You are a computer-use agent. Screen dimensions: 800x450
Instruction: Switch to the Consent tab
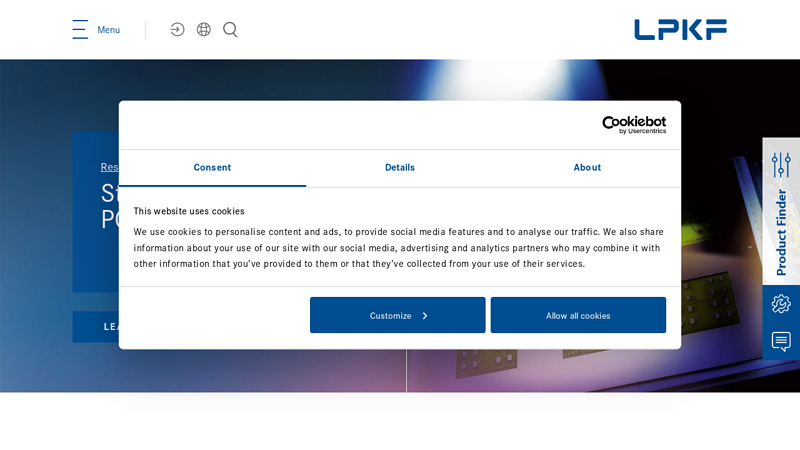[x=212, y=168]
